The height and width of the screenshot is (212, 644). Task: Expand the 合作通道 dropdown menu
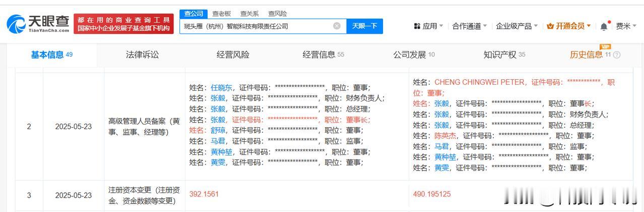(x=470, y=26)
